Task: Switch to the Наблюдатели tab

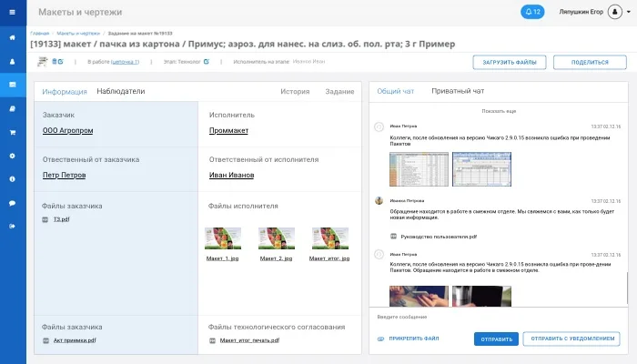Action: click(121, 91)
